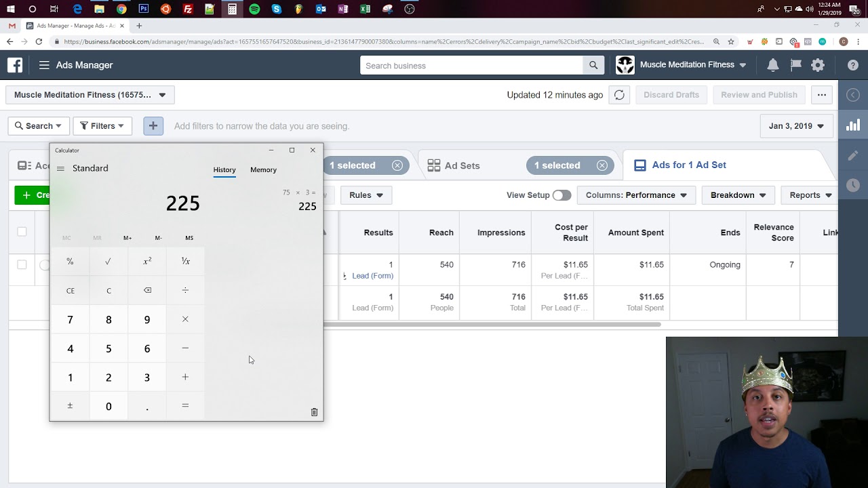Clear Calculator history with trash icon
Viewport: 868px width, 488px height.
tap(314, 412)
